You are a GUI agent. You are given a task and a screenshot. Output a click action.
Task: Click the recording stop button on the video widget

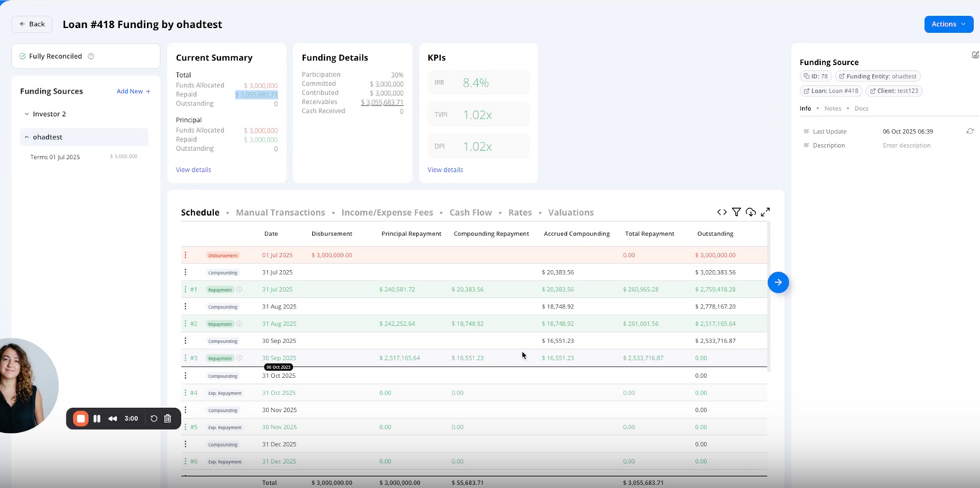[80, 418]
